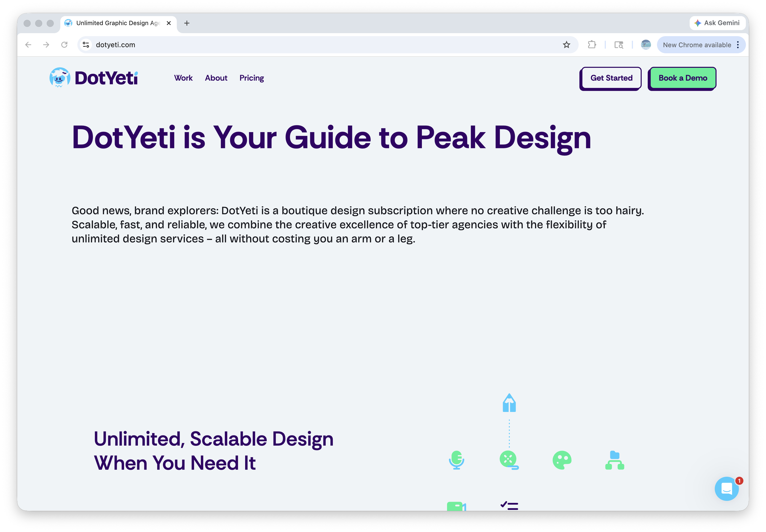
Task: Open the Chrome three-dot menu
Action: tap(738, 45)
